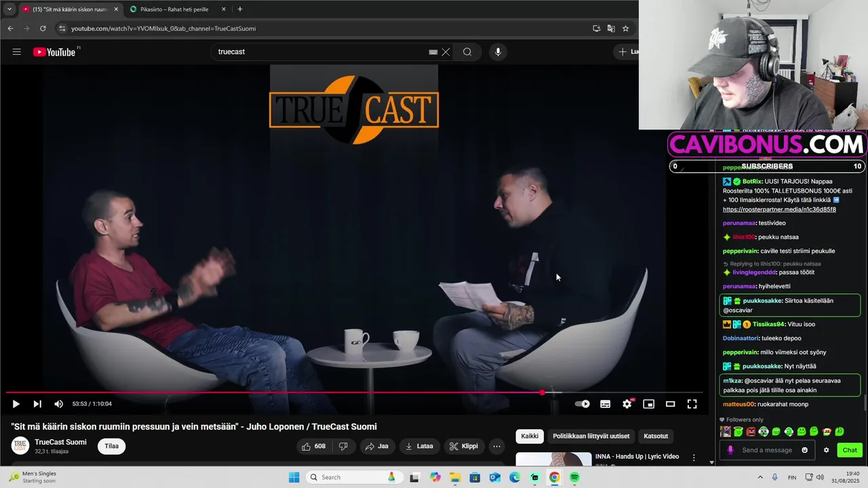
Task: Open the install or cast icon in address bar
Action: pos(596,28)
